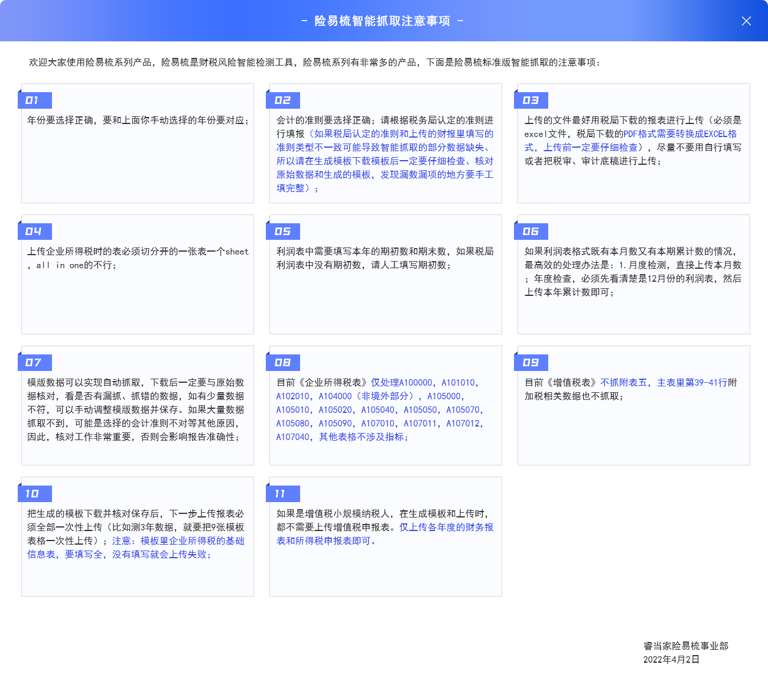This screenshot has height=700, width=768.
Task: Click the 09 badge on 增值税表 card
Action: (532, 363)
